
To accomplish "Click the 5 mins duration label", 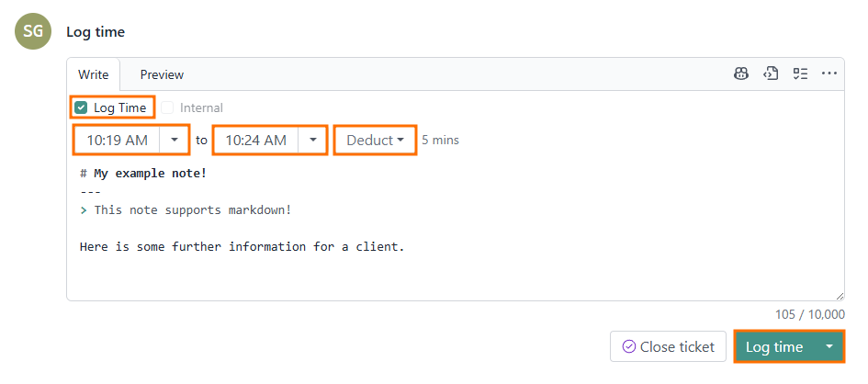I will 441,141.
